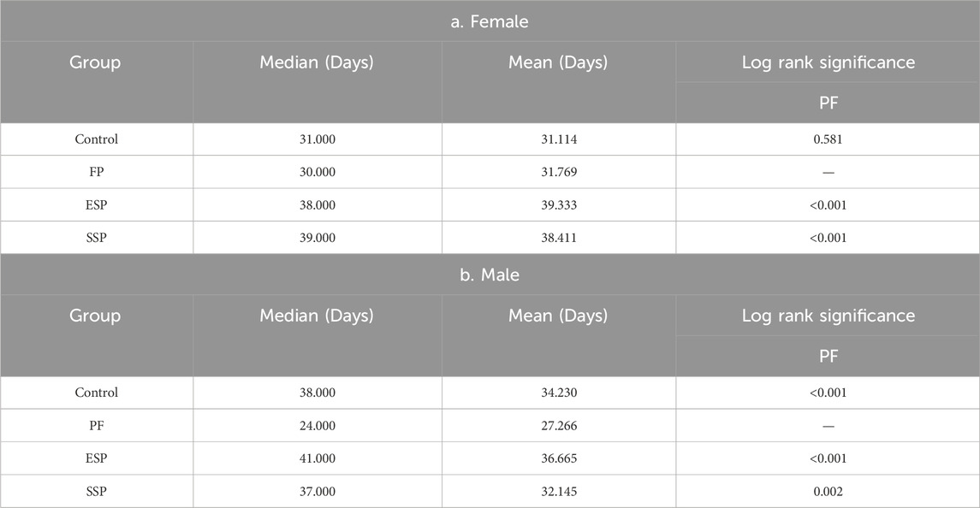Click Male SSP median 37.000
Viewport: 980px width, 508px height.
pos(318,491)
